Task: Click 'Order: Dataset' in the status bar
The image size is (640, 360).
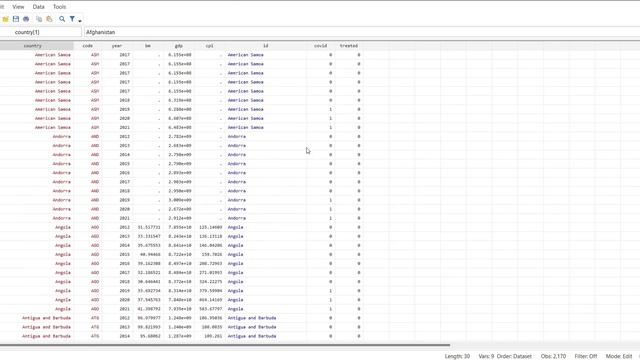Action: pyautogui.click(x=514, y=356)
